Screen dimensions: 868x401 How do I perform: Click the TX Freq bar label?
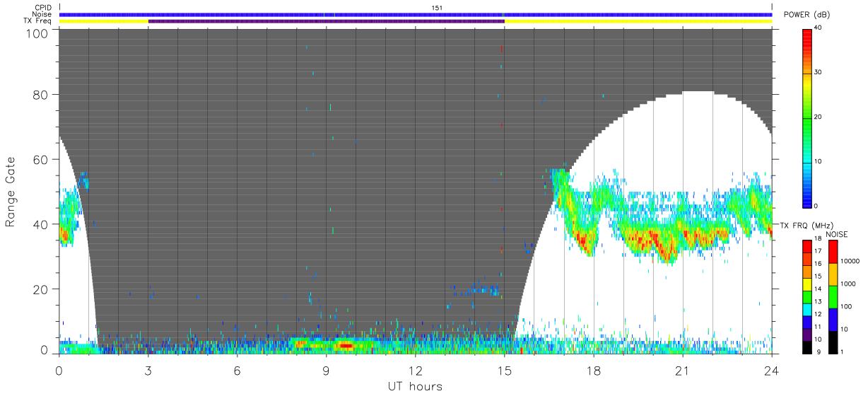pyautogui.click(x=38, y=21)
